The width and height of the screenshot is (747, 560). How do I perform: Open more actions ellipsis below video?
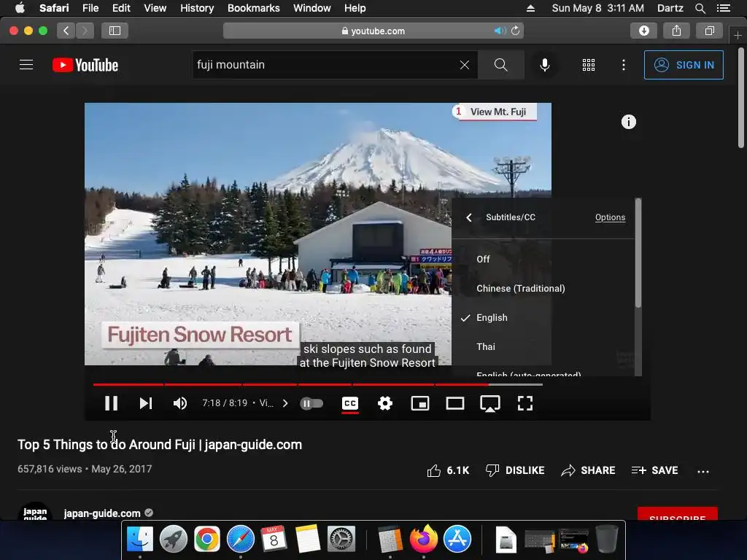703,472
